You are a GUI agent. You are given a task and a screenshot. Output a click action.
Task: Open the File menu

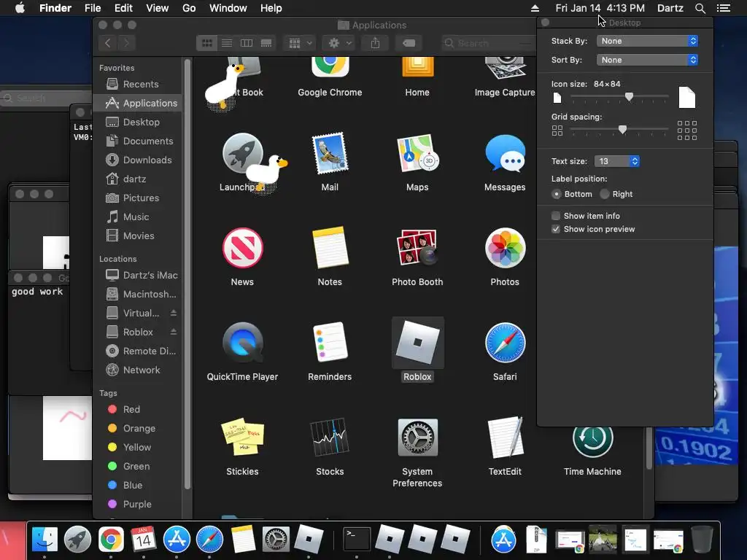[93, 8]
